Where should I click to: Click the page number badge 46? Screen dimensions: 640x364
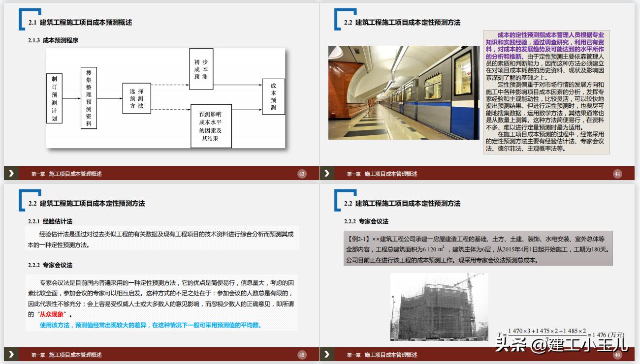(618, 354)
